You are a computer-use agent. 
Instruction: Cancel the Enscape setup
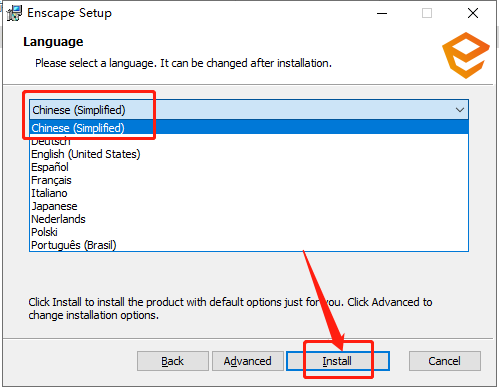click(445, 361)
